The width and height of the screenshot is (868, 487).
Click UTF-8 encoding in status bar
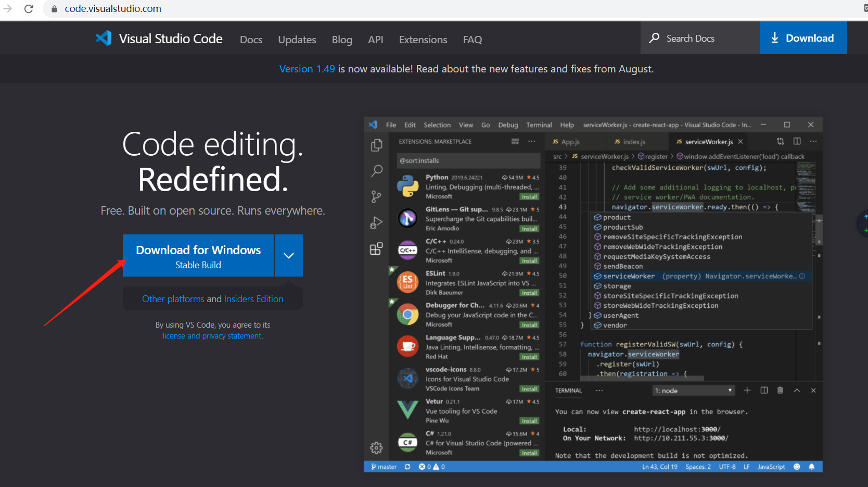(727, 467)
